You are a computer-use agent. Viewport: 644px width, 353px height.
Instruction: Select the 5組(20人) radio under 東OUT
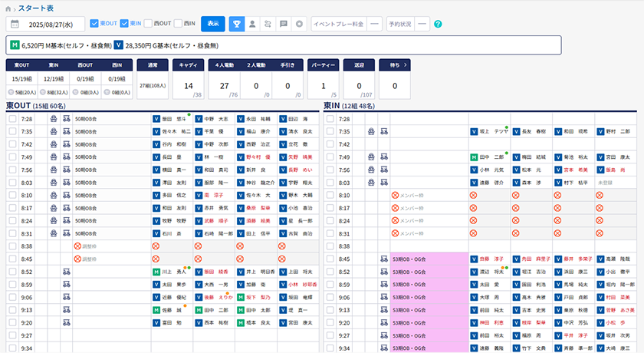click(11, 92)
